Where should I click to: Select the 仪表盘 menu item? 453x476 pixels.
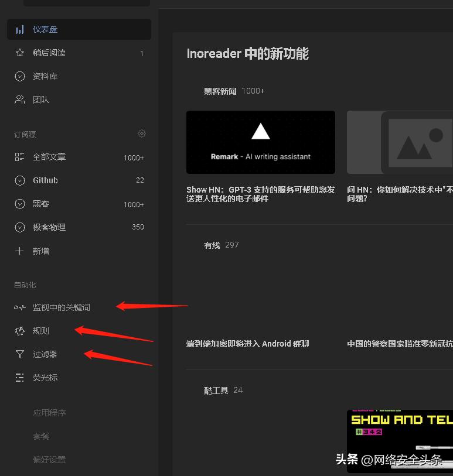79,29
